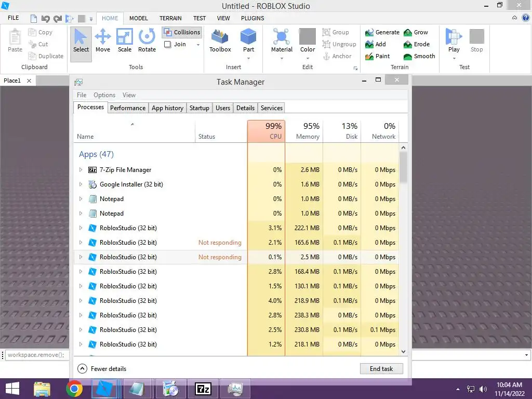The height and width of the screenshot is (399, 532).
Task: Click the Group objects command
Action: coord(336,32)
